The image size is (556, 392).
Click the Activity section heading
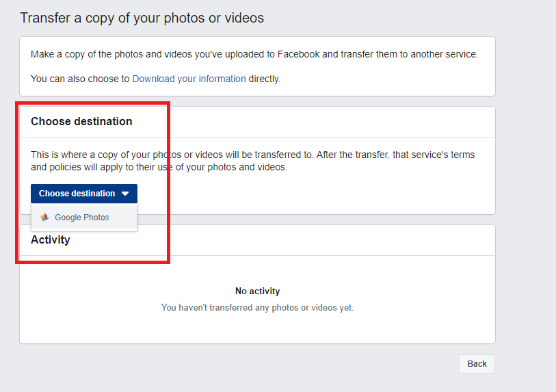coord(51,240)
